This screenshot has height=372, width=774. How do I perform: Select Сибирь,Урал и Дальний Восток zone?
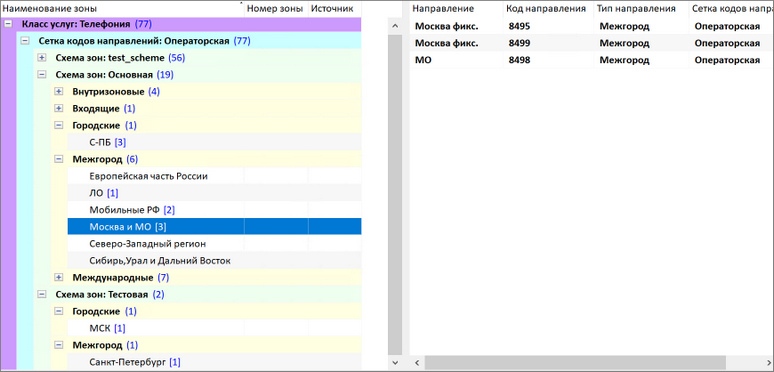(x=214, y=260)
